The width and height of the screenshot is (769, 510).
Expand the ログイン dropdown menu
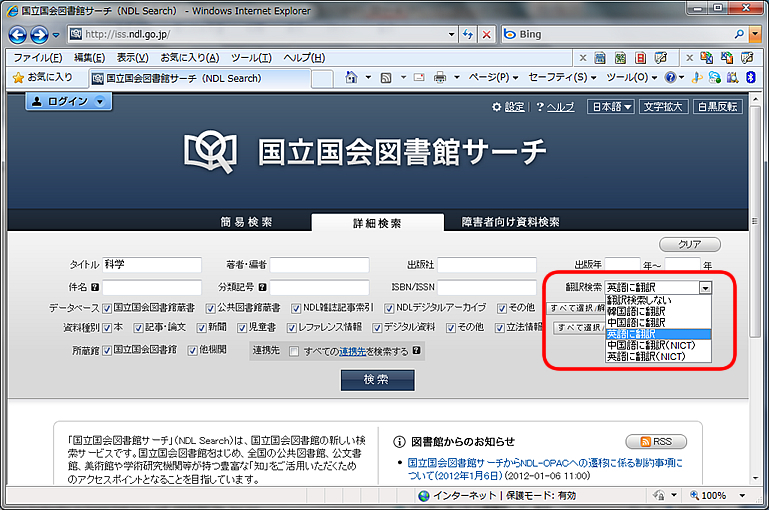pos(68,102)
